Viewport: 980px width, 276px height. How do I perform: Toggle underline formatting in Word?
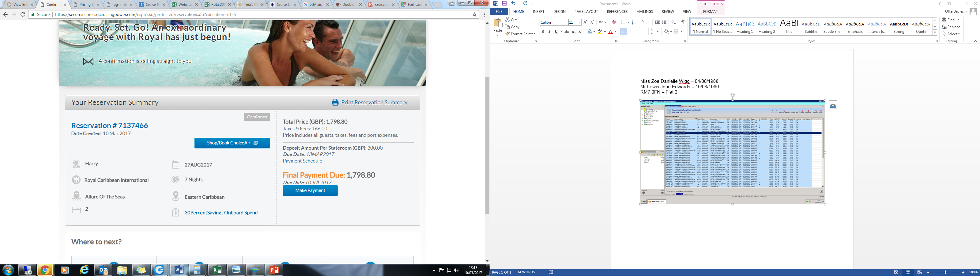coord(556,32)
